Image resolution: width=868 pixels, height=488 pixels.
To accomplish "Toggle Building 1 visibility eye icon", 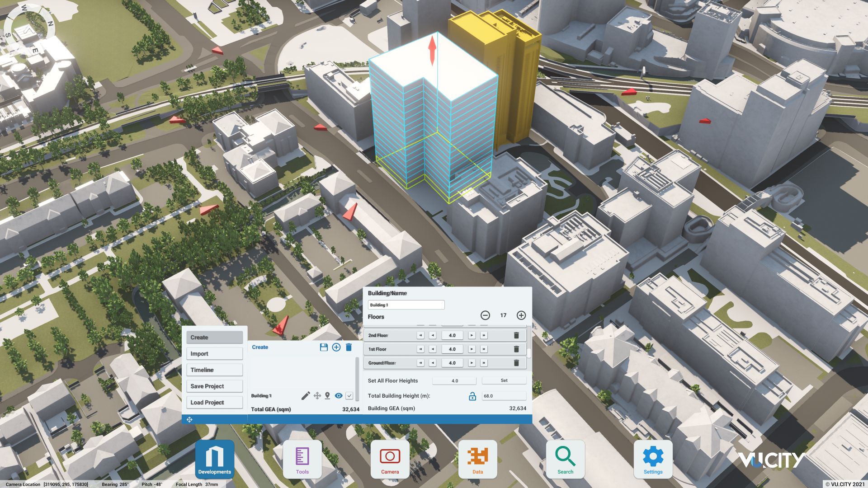I will (338, 396).
